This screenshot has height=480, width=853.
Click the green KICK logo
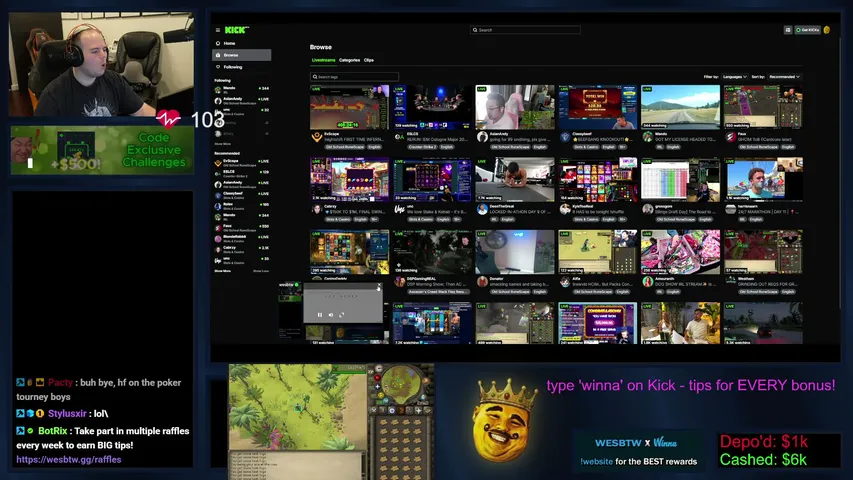tap(237, 30)
